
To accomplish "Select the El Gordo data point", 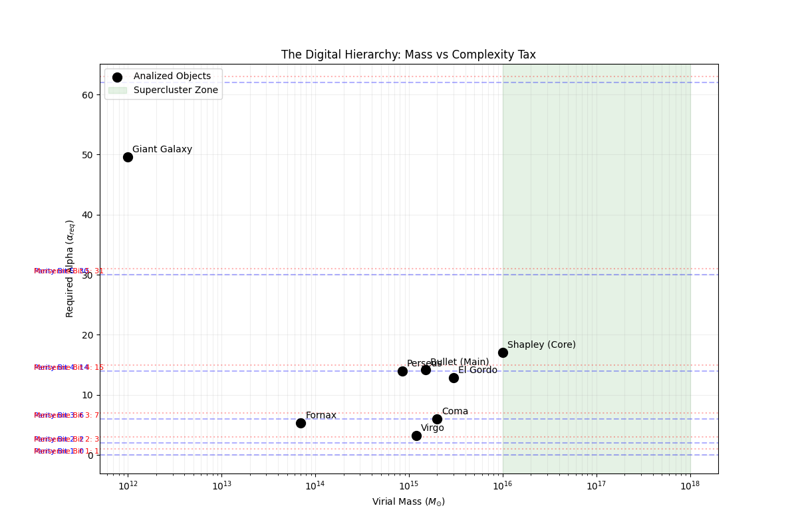I will (454, 378).
